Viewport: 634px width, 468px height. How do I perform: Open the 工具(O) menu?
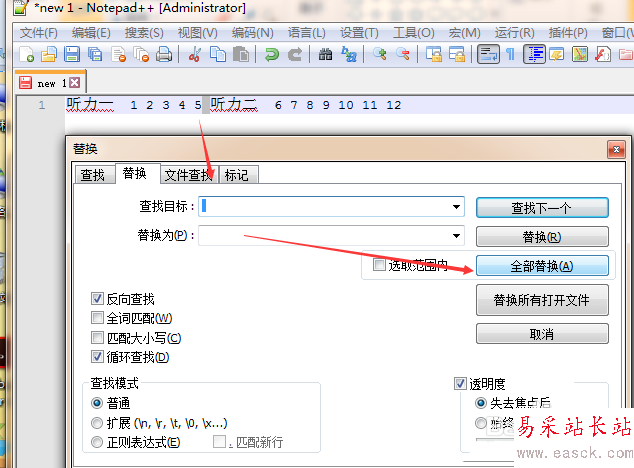click(x=414, y=33)
